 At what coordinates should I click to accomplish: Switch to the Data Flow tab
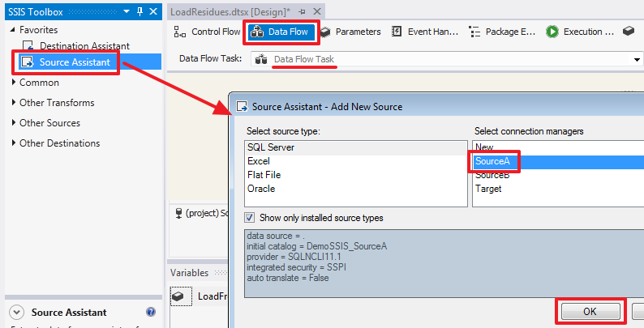(x=281, y=32)
